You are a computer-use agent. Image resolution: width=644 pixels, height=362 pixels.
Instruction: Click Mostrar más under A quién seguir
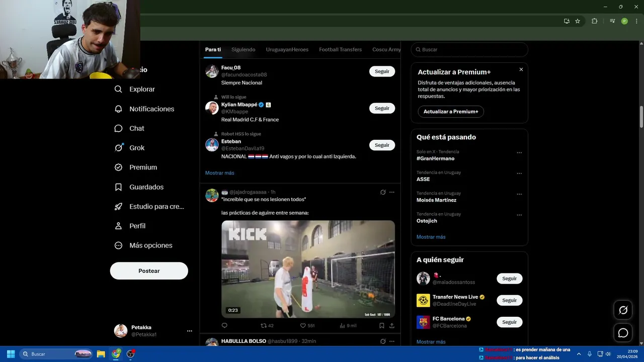431,342
